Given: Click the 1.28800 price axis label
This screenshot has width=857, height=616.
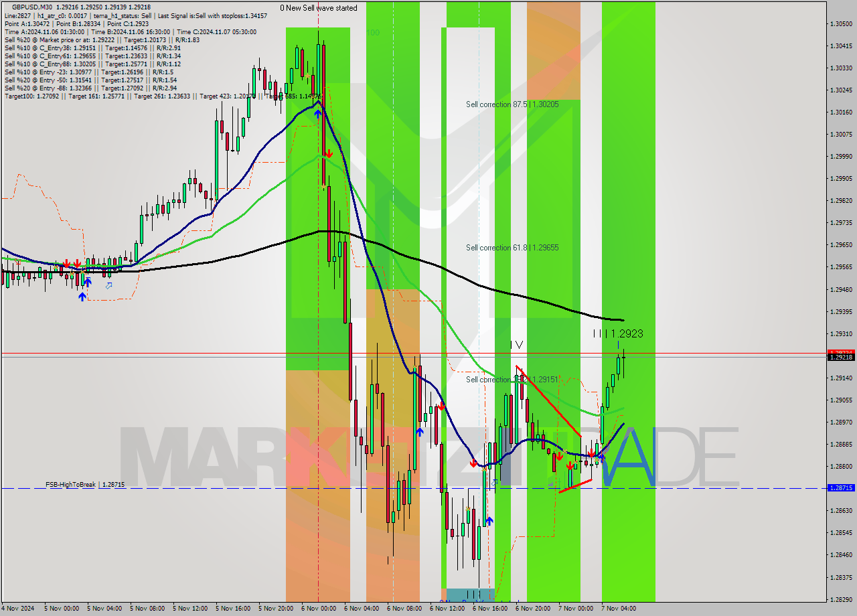Looking at the screenshot, I should coord(841,466).
